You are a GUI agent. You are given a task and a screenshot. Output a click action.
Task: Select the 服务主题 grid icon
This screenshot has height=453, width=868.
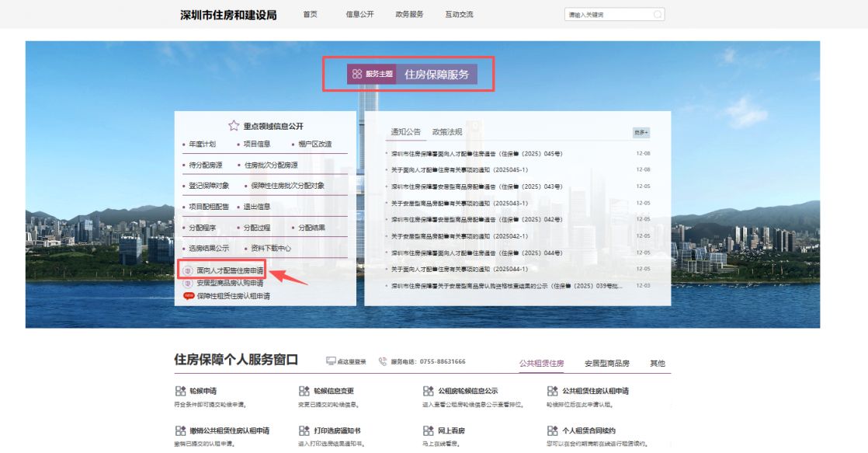point(357,75)
